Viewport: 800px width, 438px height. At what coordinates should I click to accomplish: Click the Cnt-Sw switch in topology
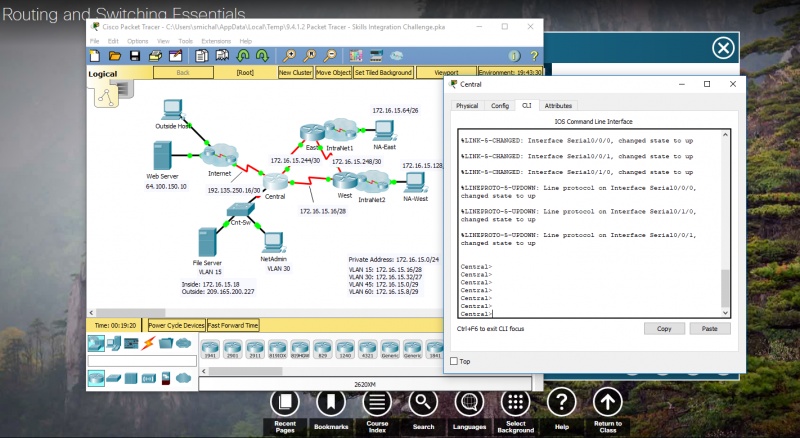240,209
